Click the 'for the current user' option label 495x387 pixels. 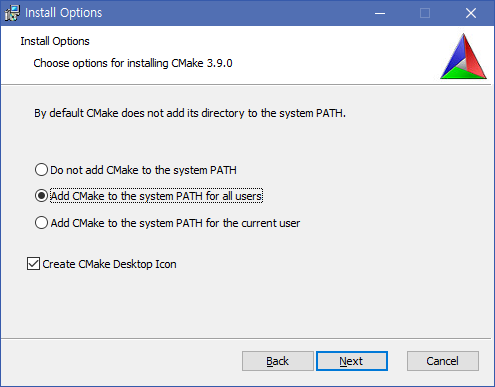point(175,223)
